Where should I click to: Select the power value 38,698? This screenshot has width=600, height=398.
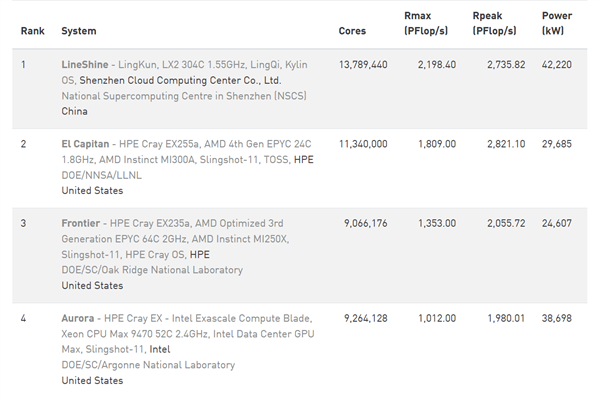557,318
